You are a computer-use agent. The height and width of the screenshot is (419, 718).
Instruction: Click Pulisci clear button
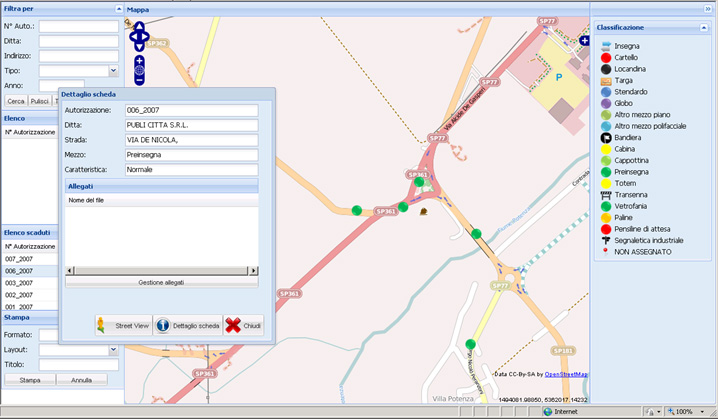click(40, 101)
